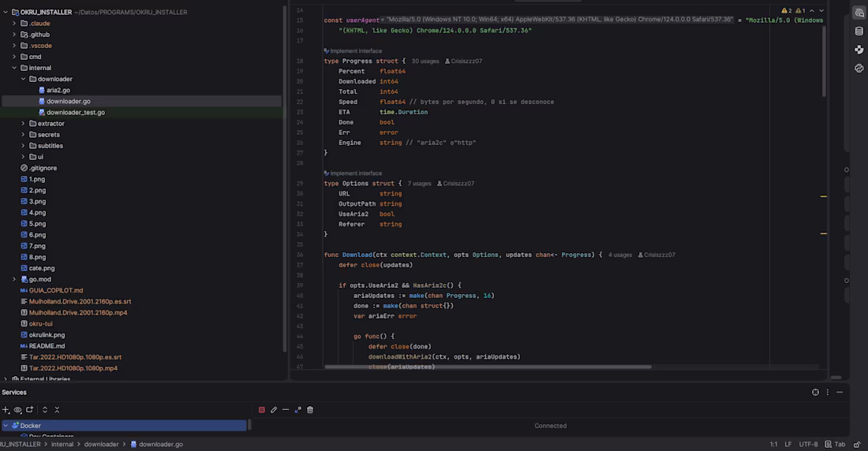Image resolution: width=868 pixels, height=451 pixels.
Task: Toggle the read-only lock icon in status bar
Action: tap(857, 445)
